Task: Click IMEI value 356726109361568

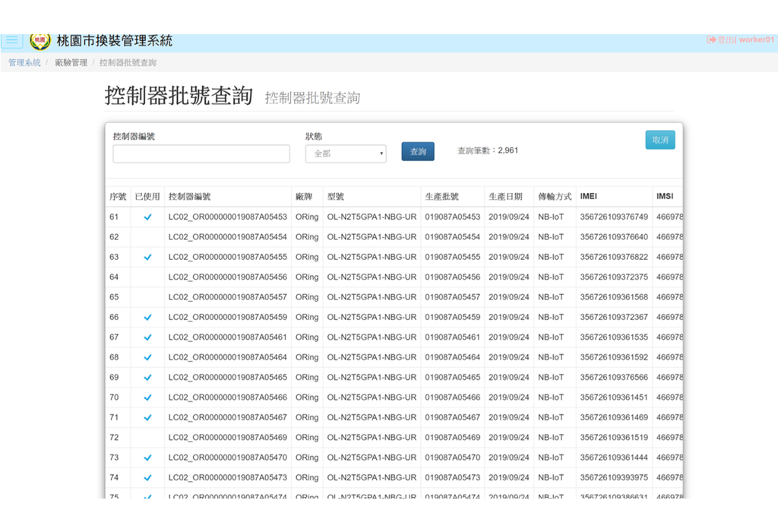Action: point(614,296)
